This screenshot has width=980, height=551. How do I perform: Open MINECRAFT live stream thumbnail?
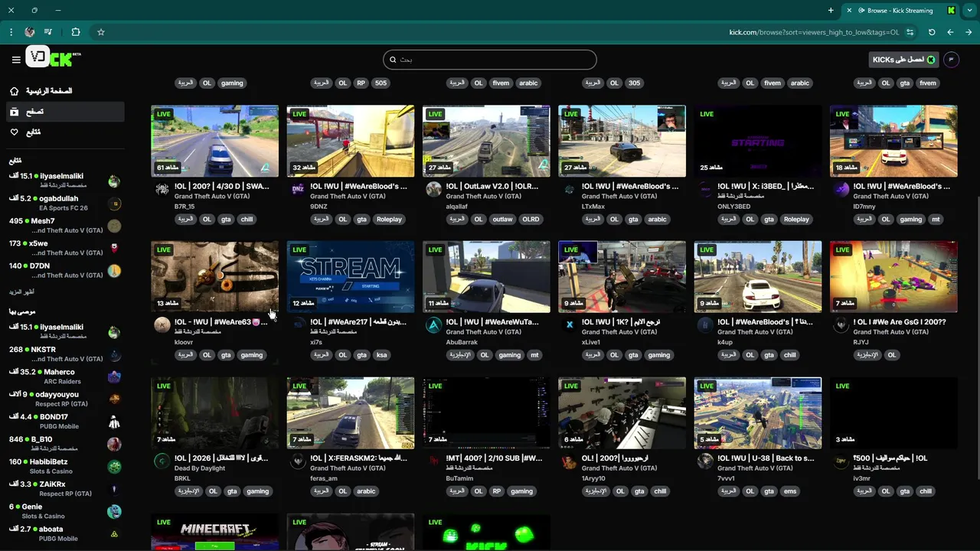click(x=215, y=532)
